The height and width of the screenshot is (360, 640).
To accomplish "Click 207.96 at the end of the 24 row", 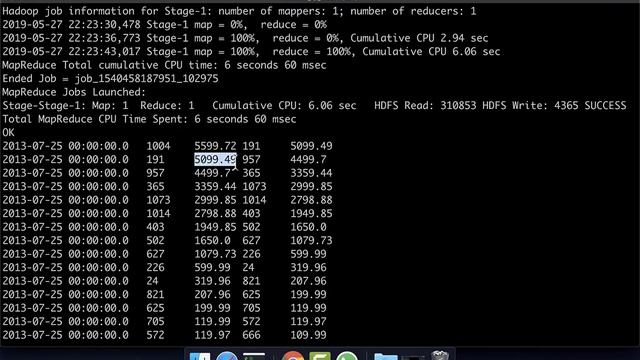I will click(x=308, y=281).
